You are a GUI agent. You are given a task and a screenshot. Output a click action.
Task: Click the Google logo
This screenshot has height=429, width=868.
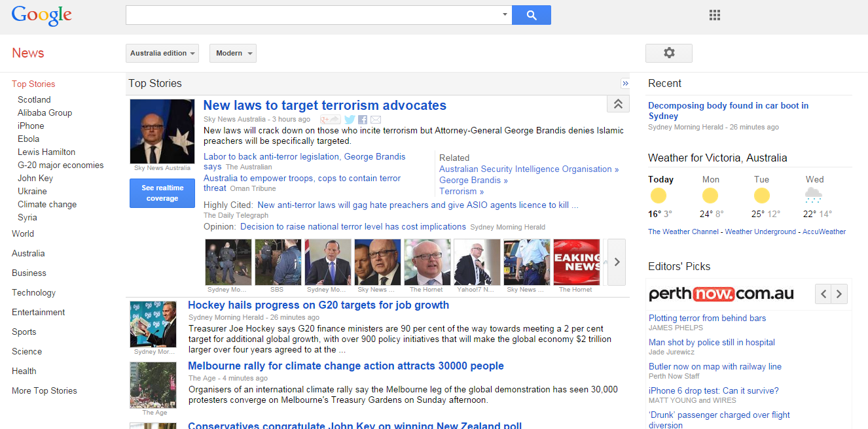point(41,16)
